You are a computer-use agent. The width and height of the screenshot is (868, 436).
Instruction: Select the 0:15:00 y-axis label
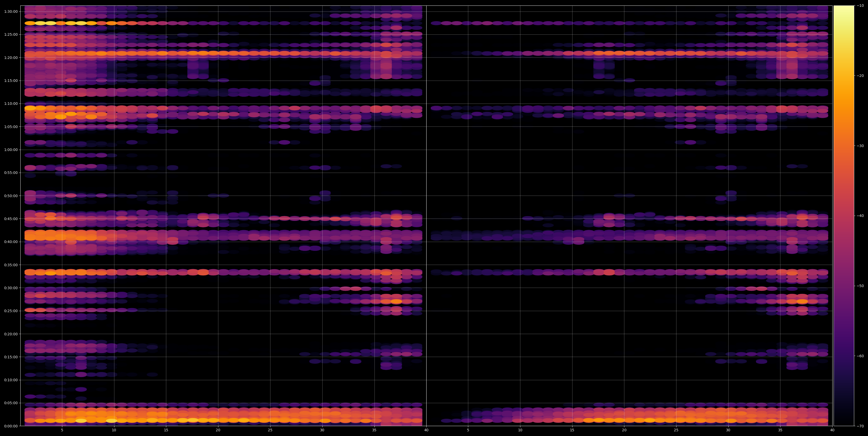click(11, 357)
